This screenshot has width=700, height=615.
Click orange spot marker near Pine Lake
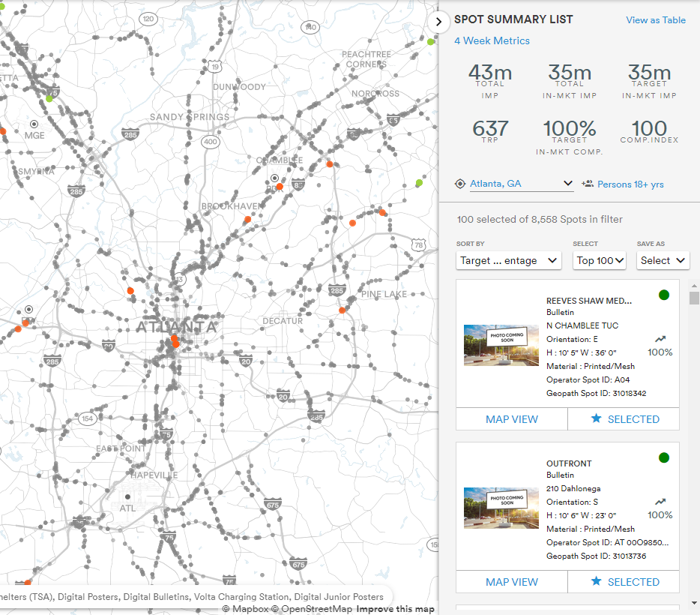(x=342, y=310)
